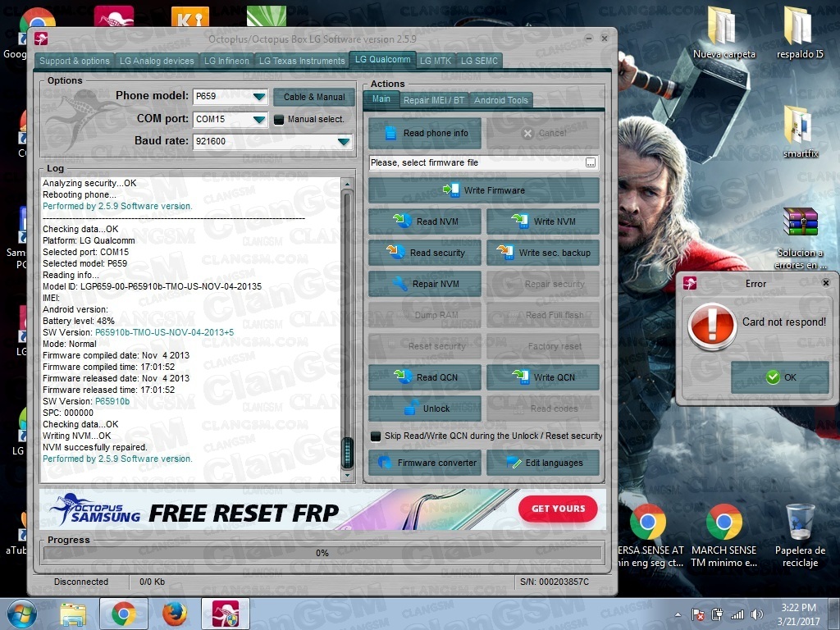Viewport: 840px width, 630px height.
Task: Click the taskbar clock showing 3:22 PM
Action: coord(798,614)
